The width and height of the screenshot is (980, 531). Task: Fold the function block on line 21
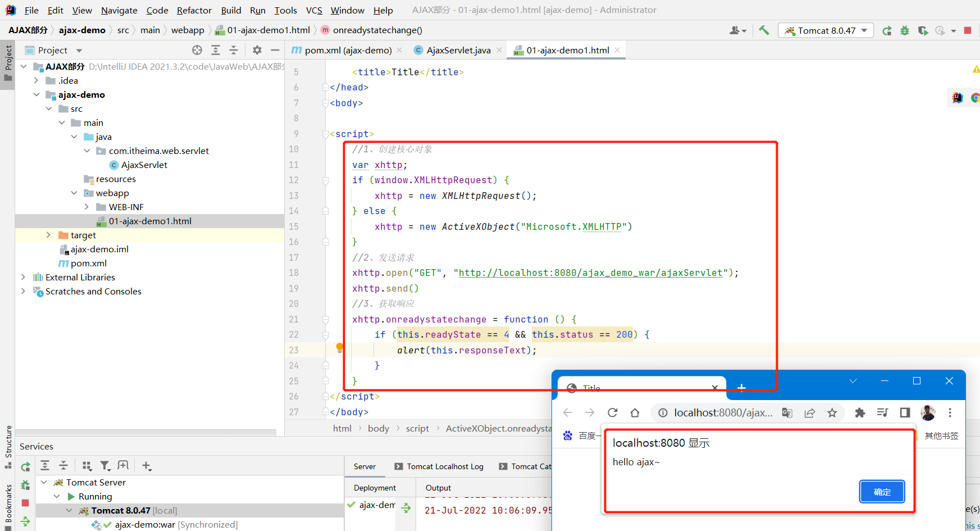pos(326,319)
